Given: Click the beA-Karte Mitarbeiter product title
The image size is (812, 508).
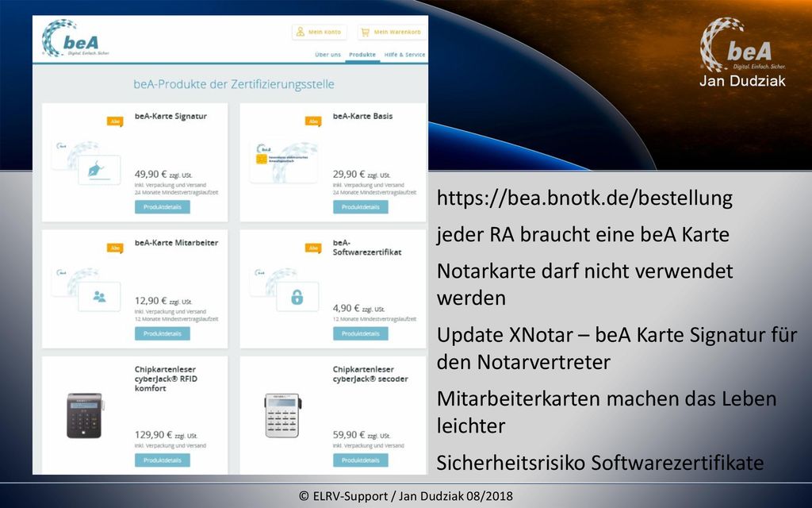Looking at the screenshot, I should [x=177, y=243].
